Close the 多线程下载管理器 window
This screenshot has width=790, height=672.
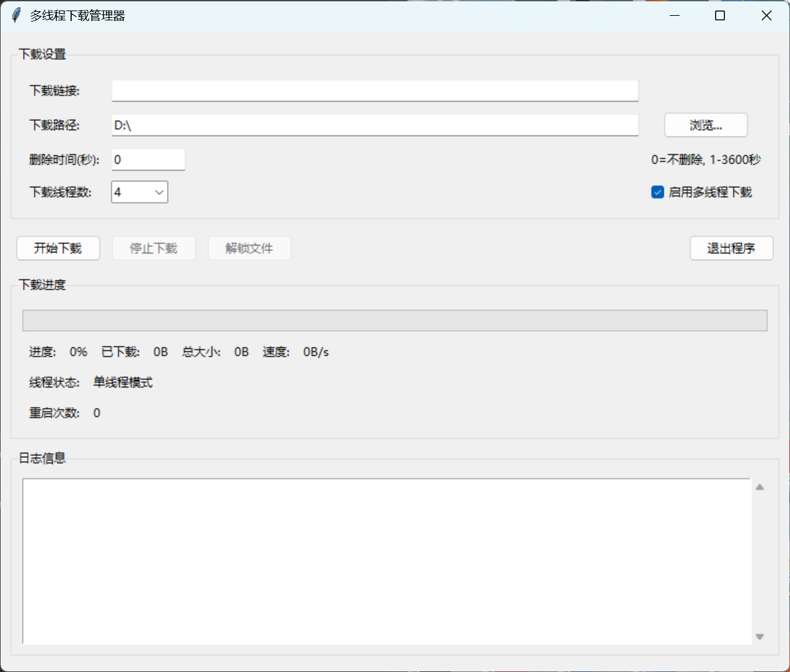tap(766, 16)
